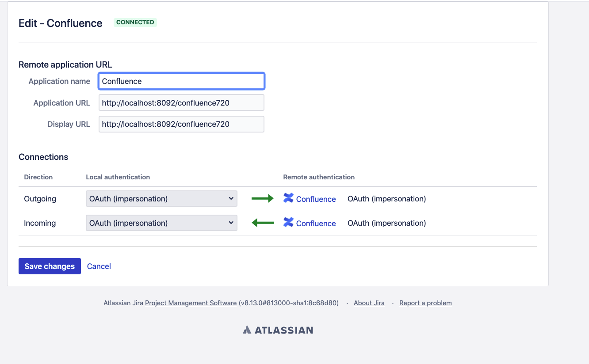
Task: Open the Confluence link in the Incoming row
Action: 316,224
